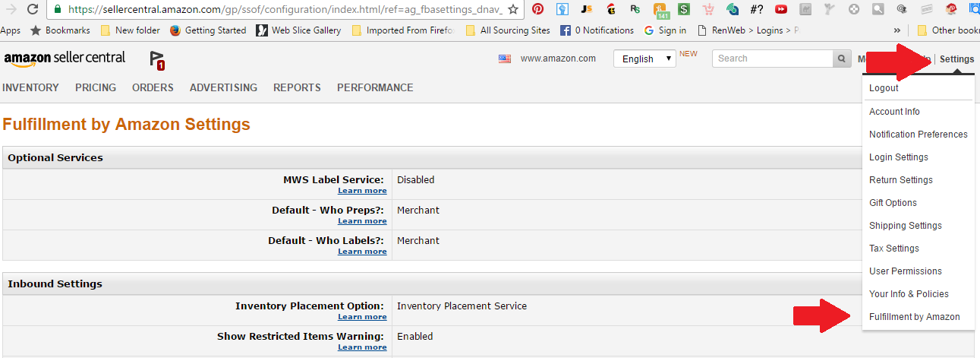980x358 pixels.
Task: Select Account Info from Settings menu
Action: point(894,112)
